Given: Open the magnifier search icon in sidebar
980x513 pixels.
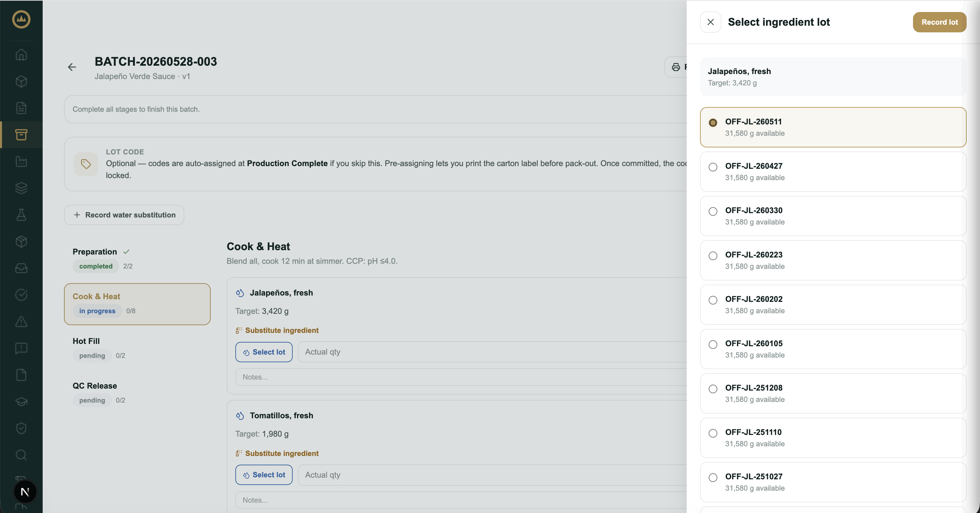Looking at the screenshot, I should [21, 455].
